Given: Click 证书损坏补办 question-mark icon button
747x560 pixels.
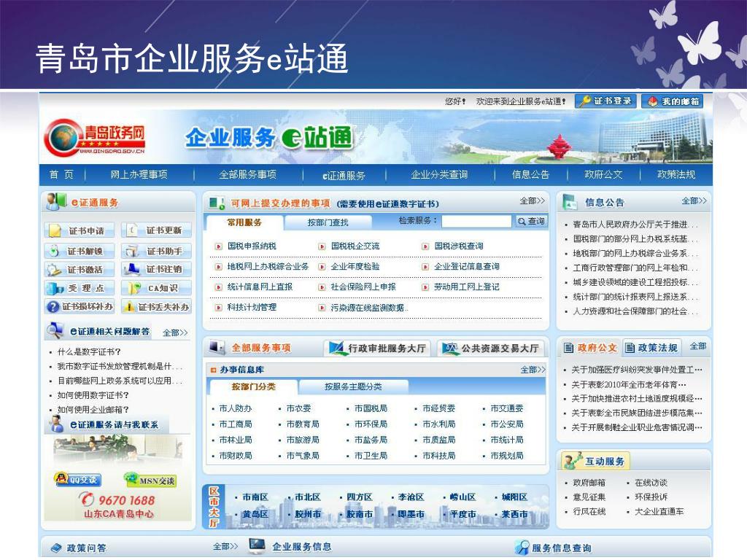Looking at the screenshot, I should click(x=80, y=307).
